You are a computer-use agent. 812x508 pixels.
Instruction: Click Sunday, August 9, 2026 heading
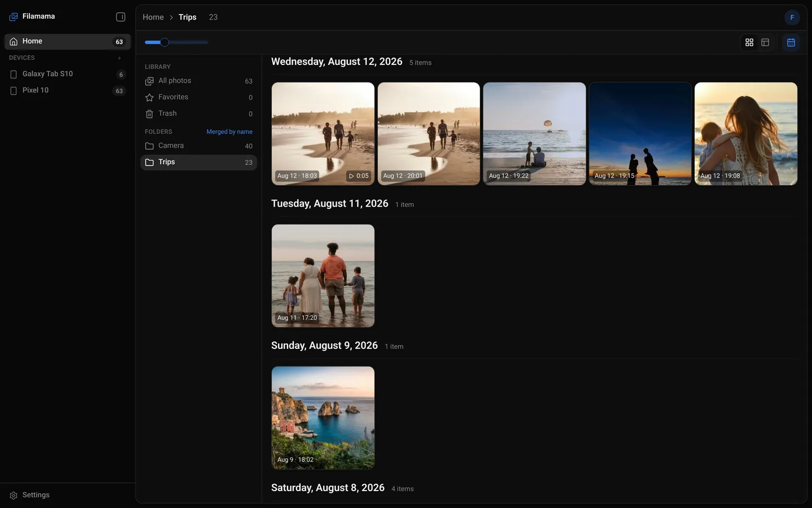click(x=324, y=345)
